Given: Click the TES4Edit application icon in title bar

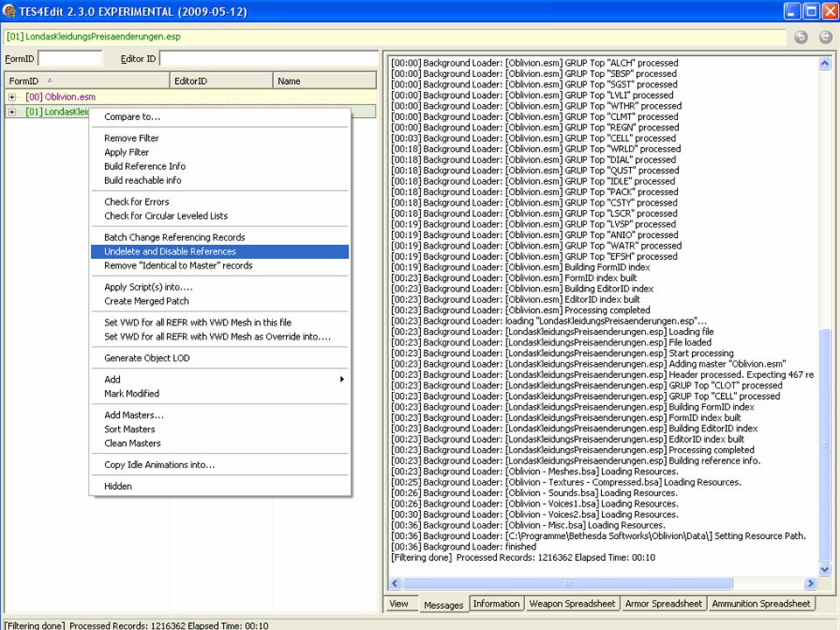Looking at the screenshot, I should tap(9, 10).
